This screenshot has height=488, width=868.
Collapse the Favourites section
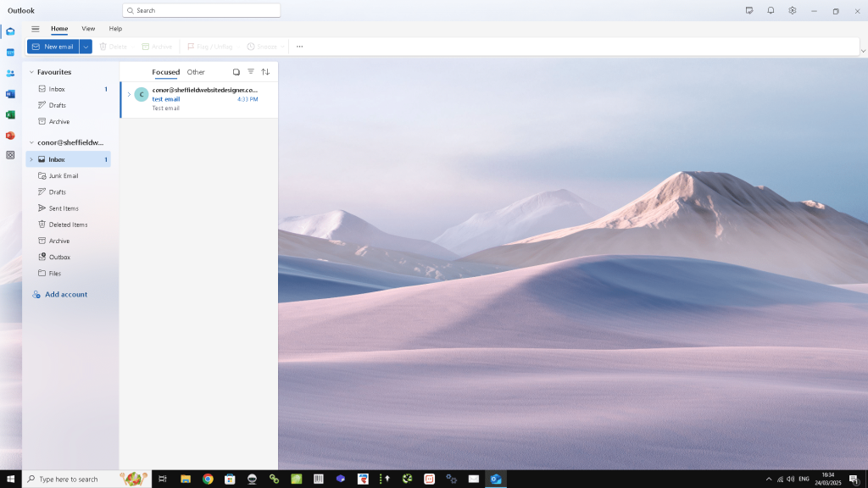click(x=31, y=73)
